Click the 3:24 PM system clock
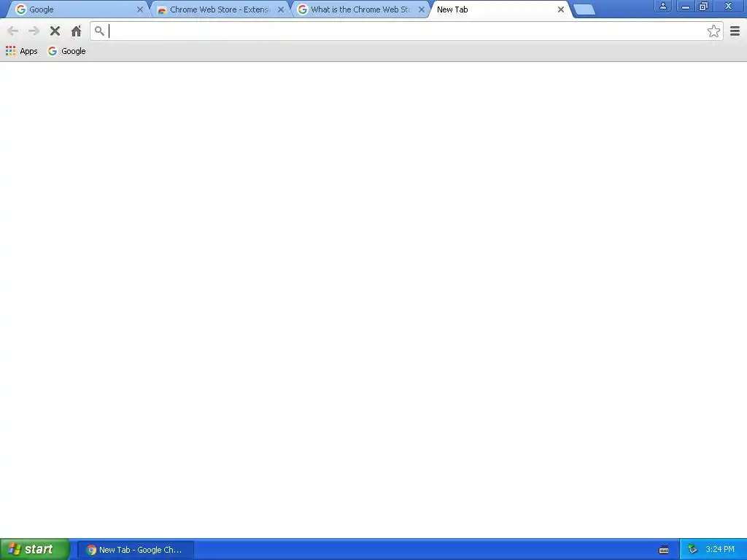Image resolution: width=747 pixels, height=560 pixels. point(720,550)
